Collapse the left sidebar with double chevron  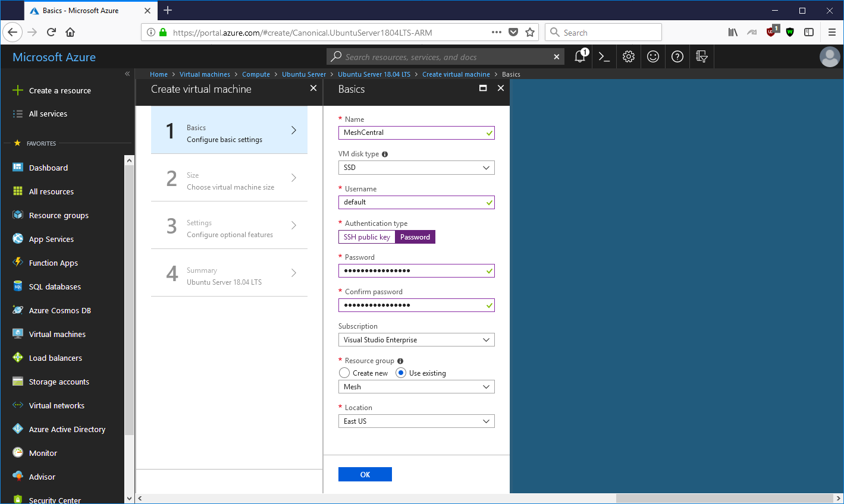(x=127, y=74)
